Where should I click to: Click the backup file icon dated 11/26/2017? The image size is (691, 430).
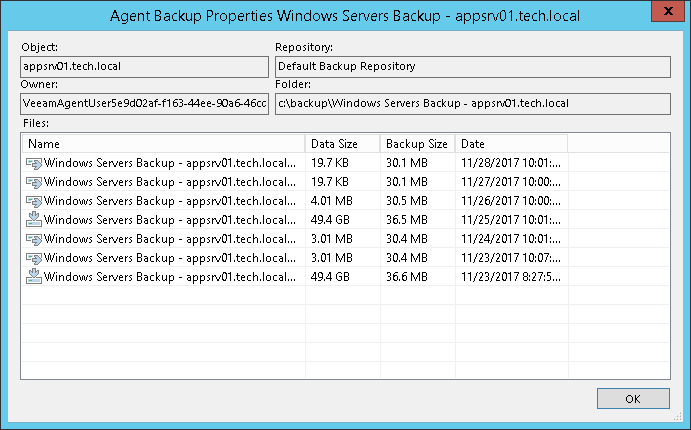(x=34, y=201)
